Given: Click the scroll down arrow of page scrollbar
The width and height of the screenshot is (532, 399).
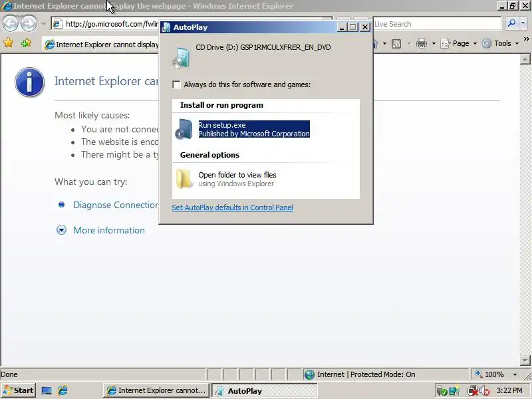Looking at the screenshot, I should [525, 360].
